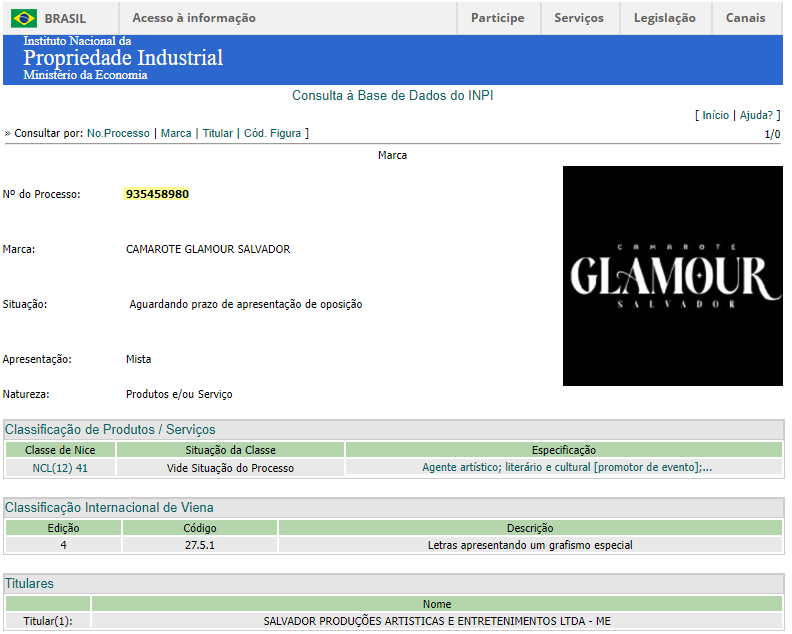Screen dimensions: 792x634
Task: Search by Marca link
Action: click(176, 133)
